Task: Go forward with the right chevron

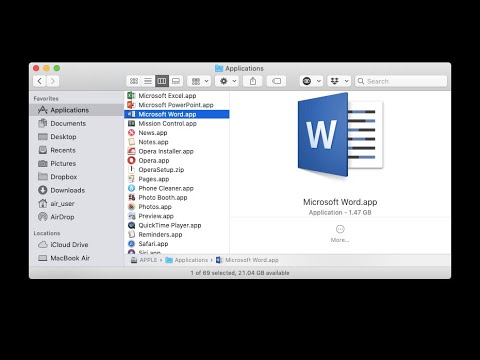Action: (x=53, y=81)
